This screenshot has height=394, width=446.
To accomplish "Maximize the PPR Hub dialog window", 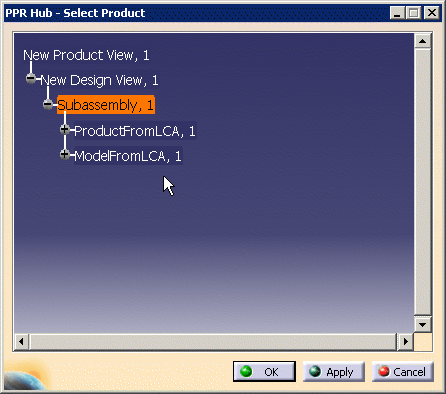I will click(414, 13).
